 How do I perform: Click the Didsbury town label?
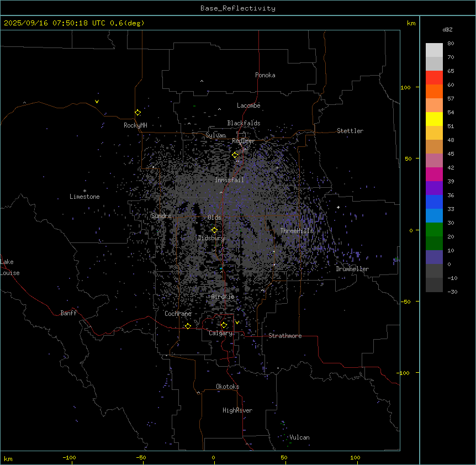211,238
